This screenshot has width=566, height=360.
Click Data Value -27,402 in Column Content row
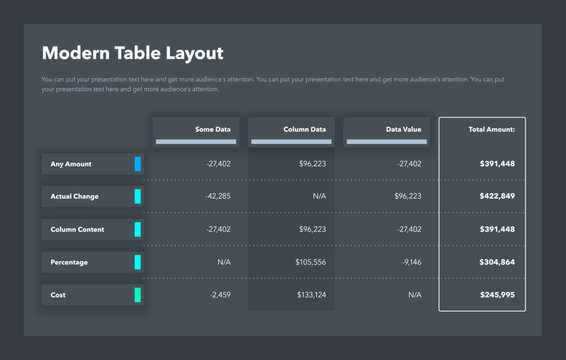pos(409,229)
